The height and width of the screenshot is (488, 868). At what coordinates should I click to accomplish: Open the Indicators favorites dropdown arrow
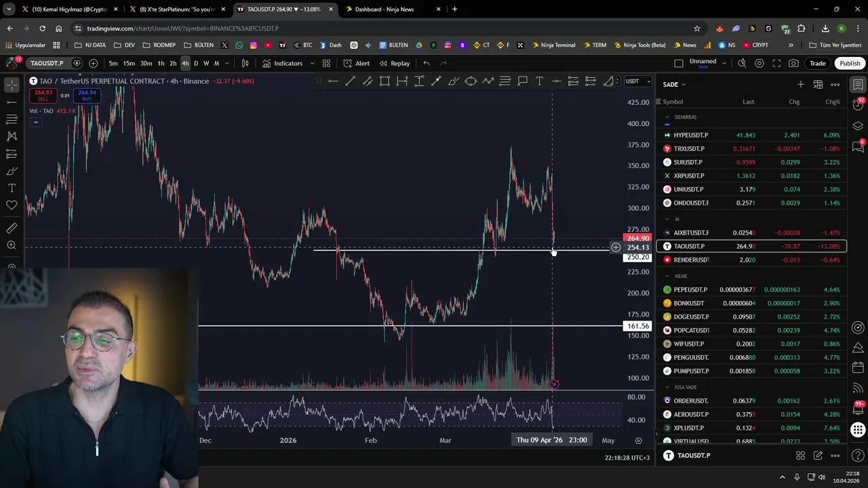[x=312, y=63]
